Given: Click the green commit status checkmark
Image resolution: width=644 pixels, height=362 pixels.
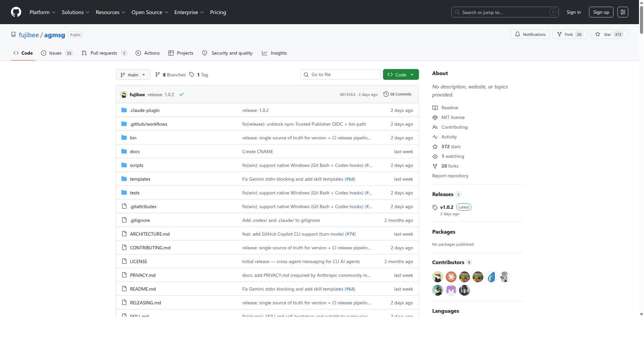Looking at the screenshot, I should tap(181, 95).
